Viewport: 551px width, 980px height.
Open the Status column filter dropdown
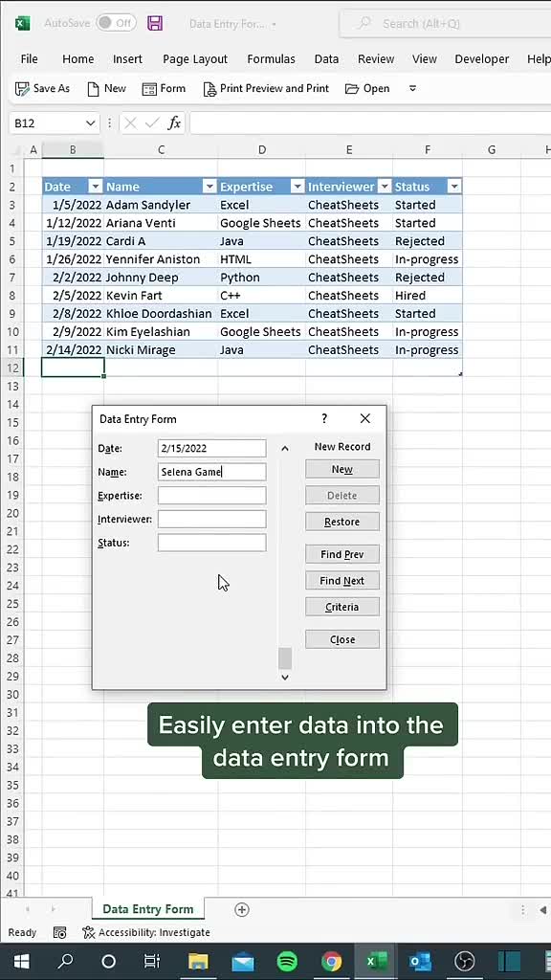click(454, 186)
